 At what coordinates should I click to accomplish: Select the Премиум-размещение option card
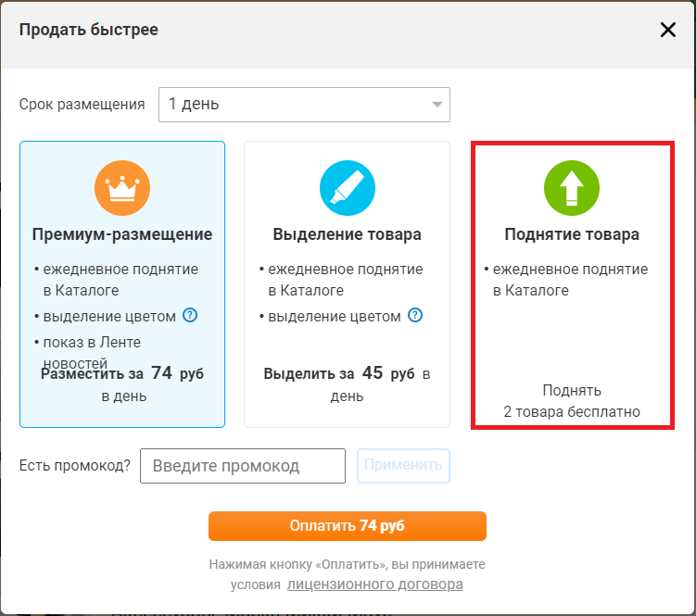tap(122, 284)
